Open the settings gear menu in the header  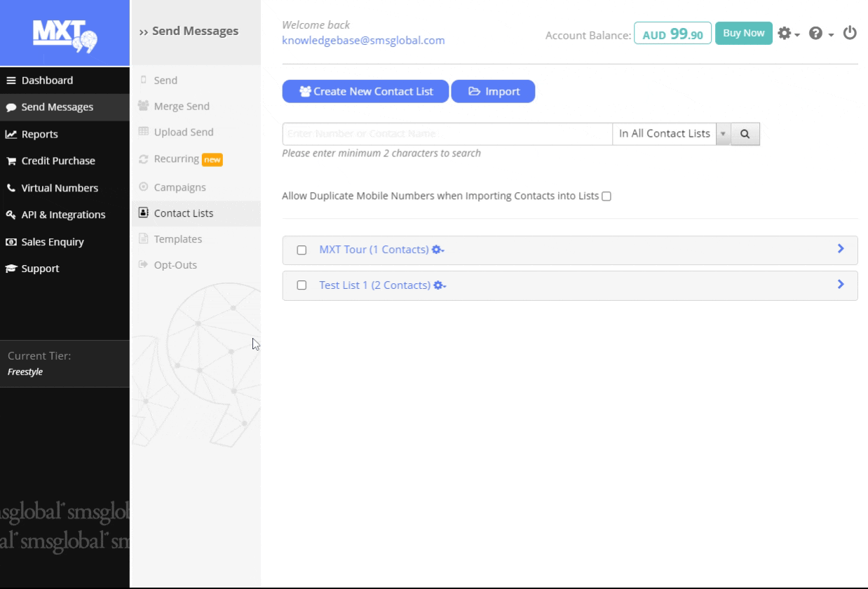tap(789, 34)
